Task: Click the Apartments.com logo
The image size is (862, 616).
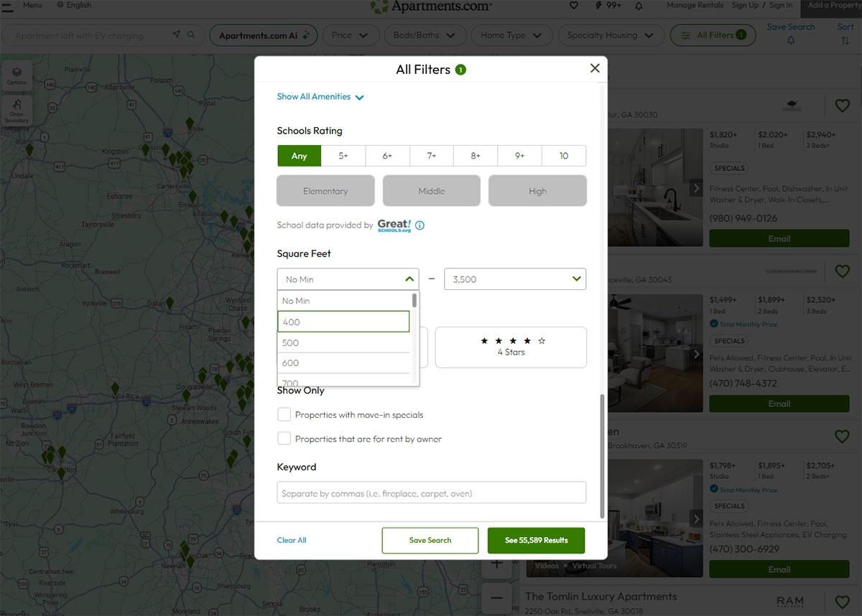Action: tap(431, 6)
